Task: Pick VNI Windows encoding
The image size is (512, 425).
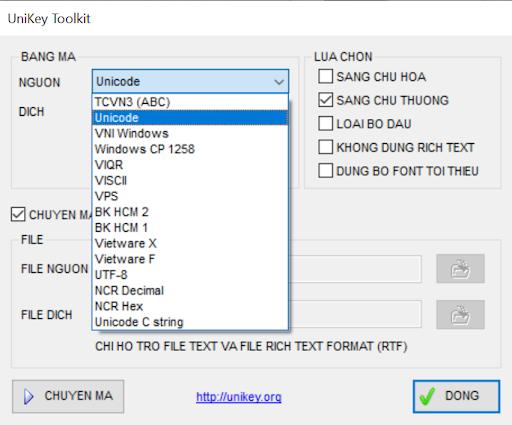Action: (x=190, y=133)
